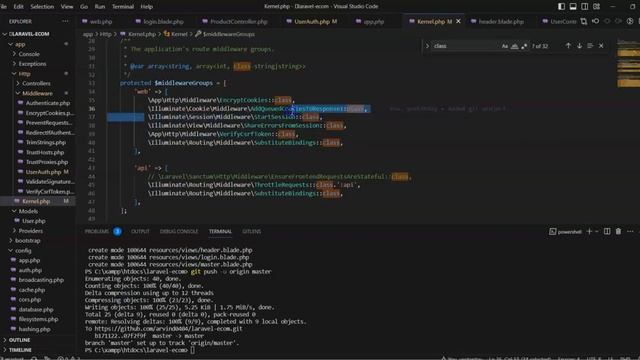Open the Terminal menu
The image size is (640, 360).
click(x=123, y=7)
